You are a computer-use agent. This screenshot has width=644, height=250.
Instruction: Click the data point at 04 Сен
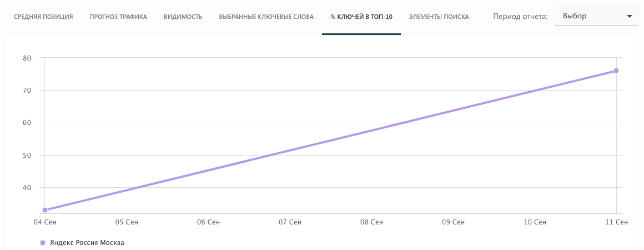tap(45, 210)
